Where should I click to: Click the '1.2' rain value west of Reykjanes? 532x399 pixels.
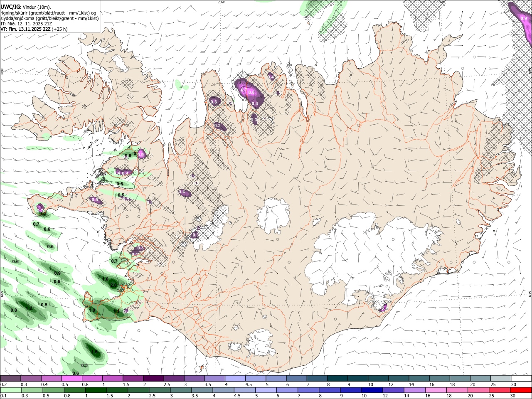tap(29, 308)
